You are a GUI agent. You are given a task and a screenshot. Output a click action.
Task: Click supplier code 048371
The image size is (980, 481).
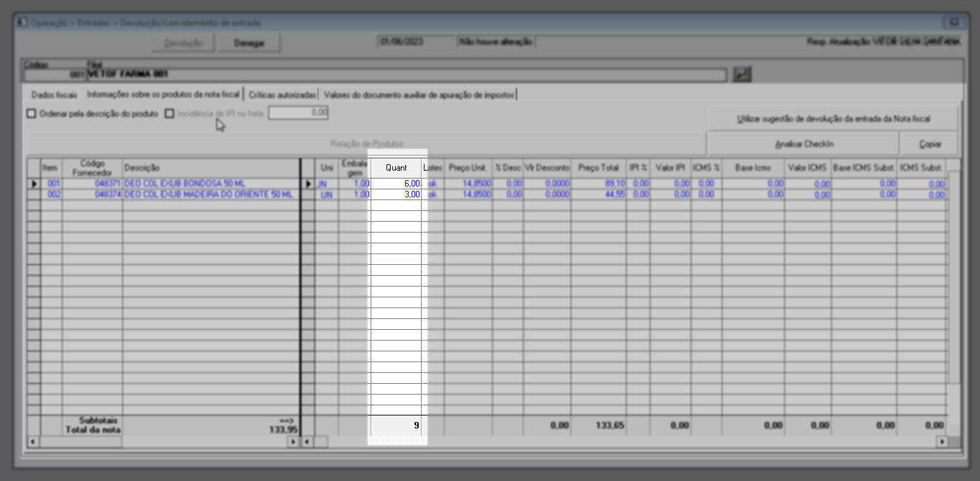93,184
